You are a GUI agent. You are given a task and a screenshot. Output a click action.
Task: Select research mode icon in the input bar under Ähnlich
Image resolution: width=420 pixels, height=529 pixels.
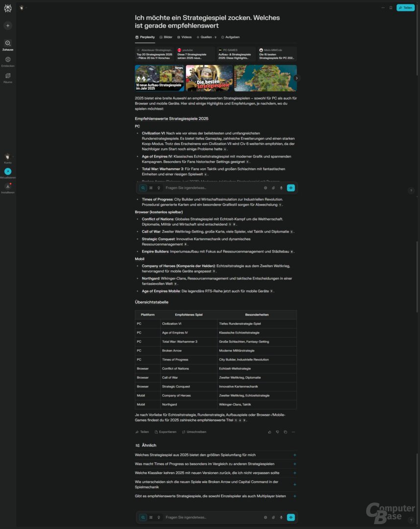[151, 517]
